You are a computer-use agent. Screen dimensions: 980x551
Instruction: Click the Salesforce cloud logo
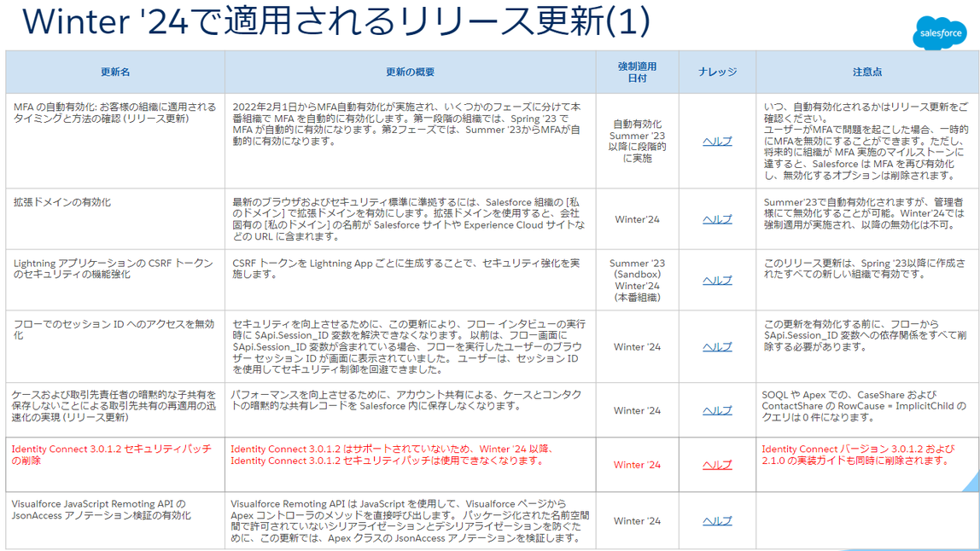click(940, 33)
